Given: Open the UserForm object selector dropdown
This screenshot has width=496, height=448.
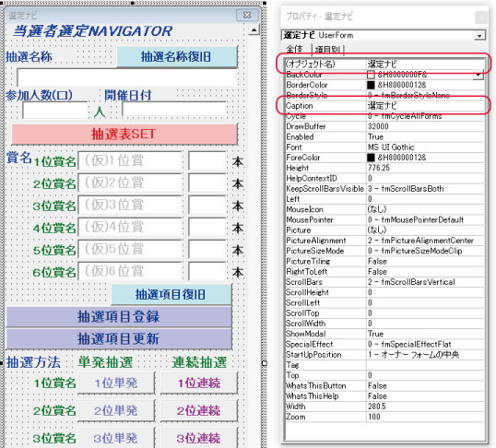Looking at the screenshot, I should 479,35.
